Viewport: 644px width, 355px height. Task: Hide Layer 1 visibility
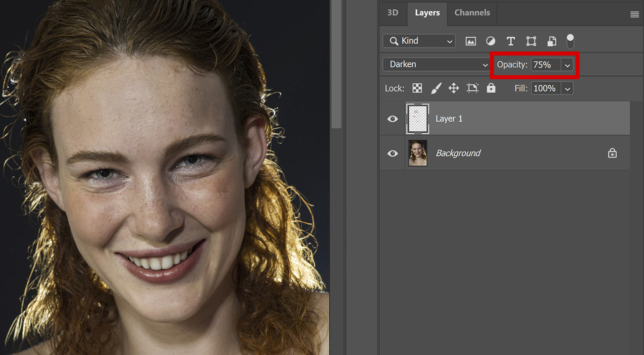pyautogui.click(x=392, y=118)
